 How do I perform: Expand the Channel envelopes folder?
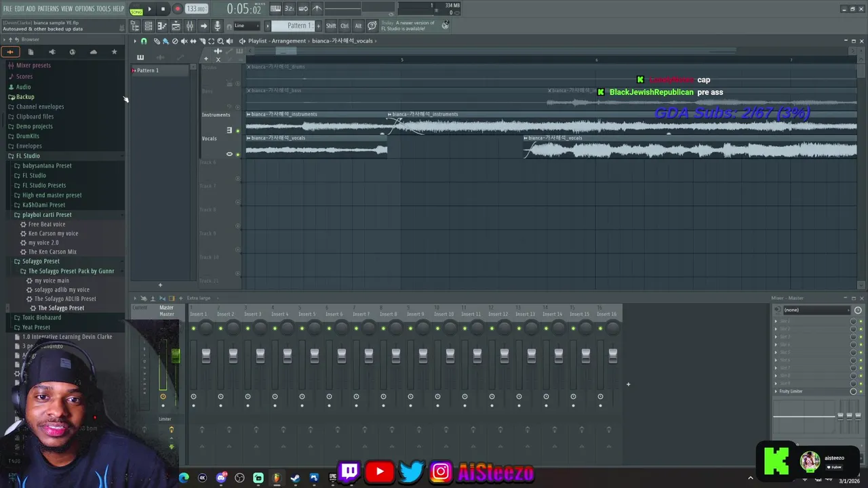click(x=40, y=106)
